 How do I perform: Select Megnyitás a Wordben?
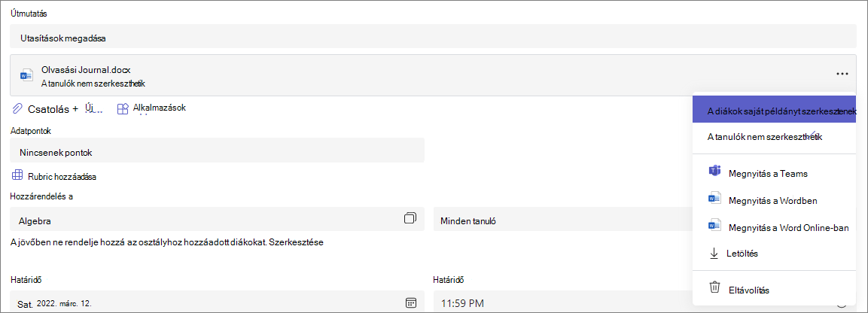coord(775,200)
